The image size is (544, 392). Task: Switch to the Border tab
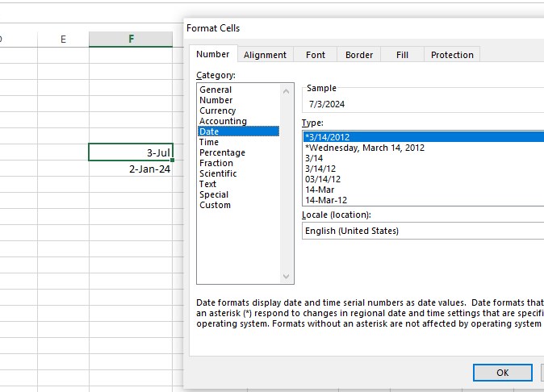click(x=359, y=55)
